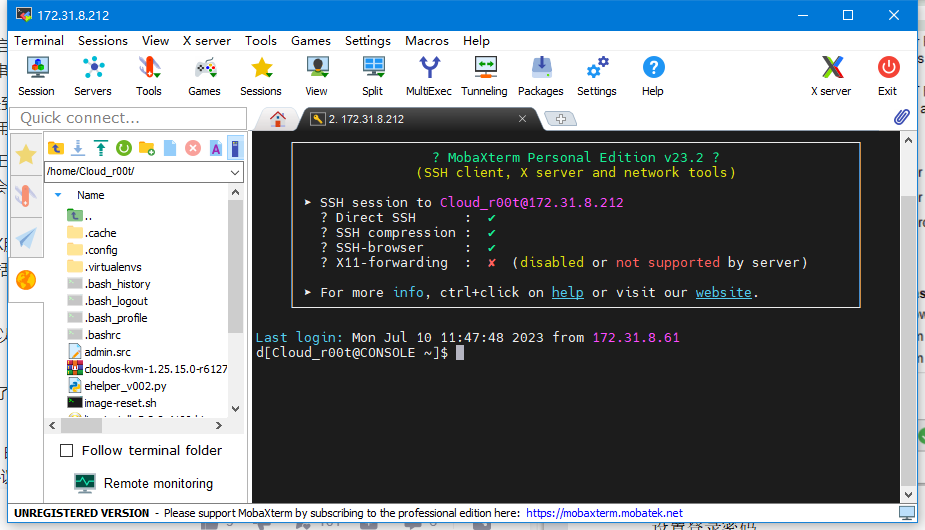Open the Packages toolbar icon
The image size is (925, 530).
541,76
